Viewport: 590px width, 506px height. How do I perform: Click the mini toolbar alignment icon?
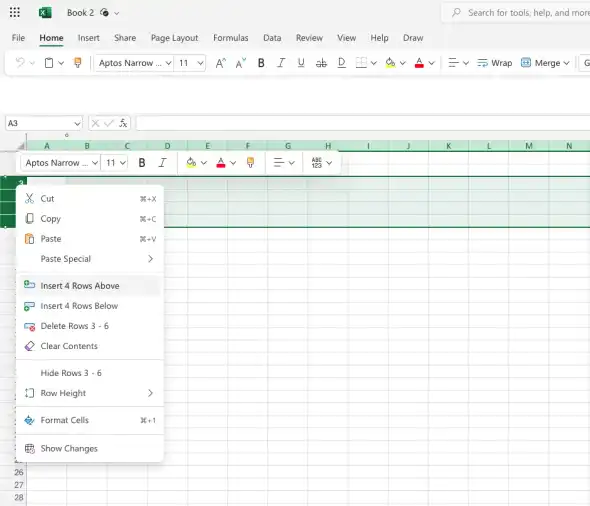pyautogui.click(x=279, y=163)
